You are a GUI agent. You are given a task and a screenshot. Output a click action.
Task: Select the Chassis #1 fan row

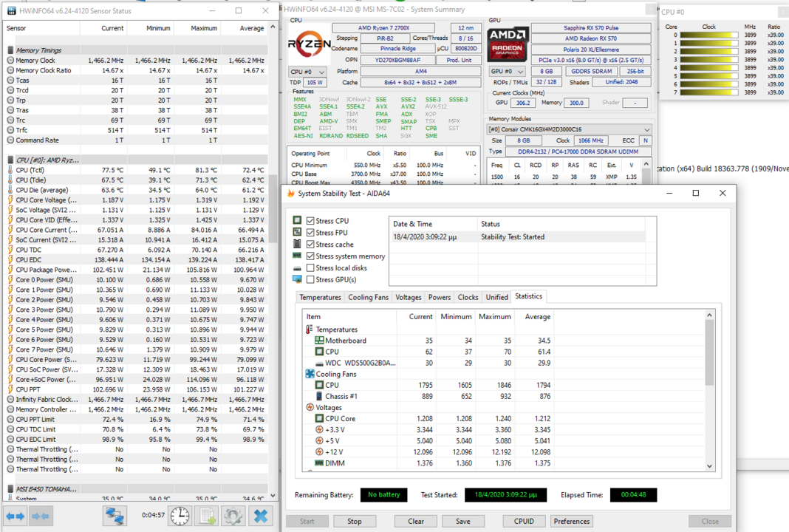point(428,396)
